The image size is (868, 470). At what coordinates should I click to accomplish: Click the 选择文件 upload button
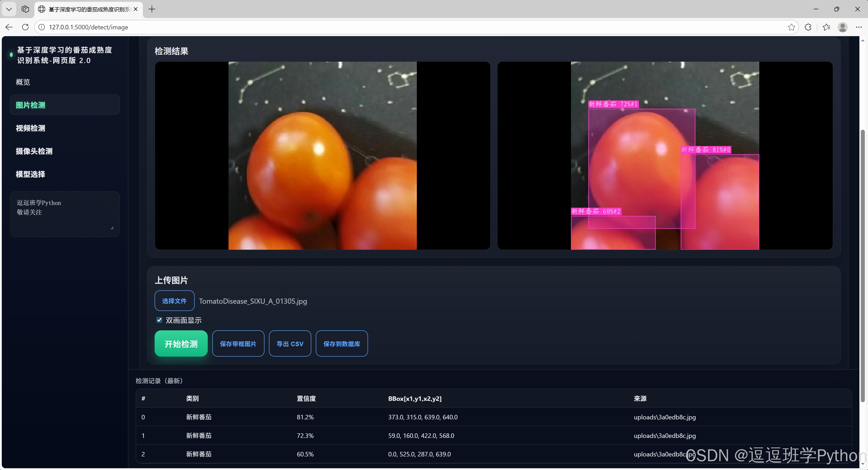[x=174, y=301]
